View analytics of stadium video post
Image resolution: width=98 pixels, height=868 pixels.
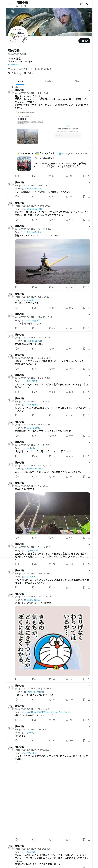click(67, 538)
